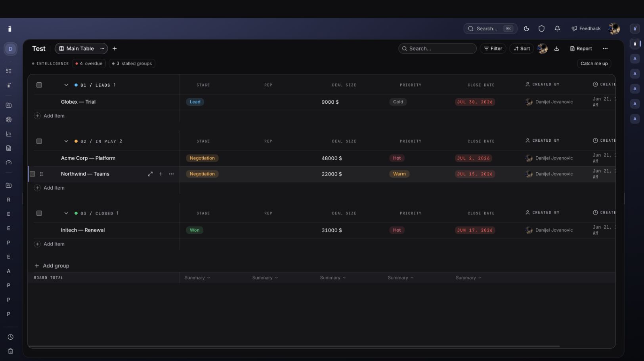Expand the Northwind — Teams item with the arrows icon
Image resolution: width=644 pixels, height=361 pixels.
[x=150, y=174]
